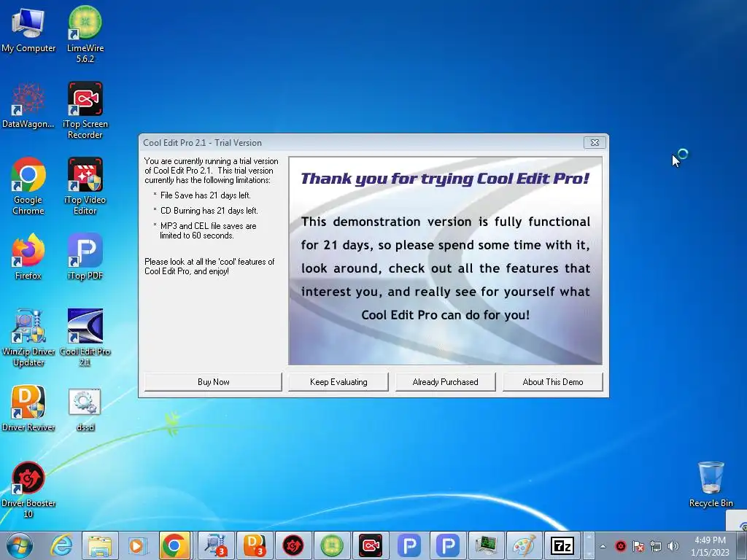Open network icon in system tray

656,546
